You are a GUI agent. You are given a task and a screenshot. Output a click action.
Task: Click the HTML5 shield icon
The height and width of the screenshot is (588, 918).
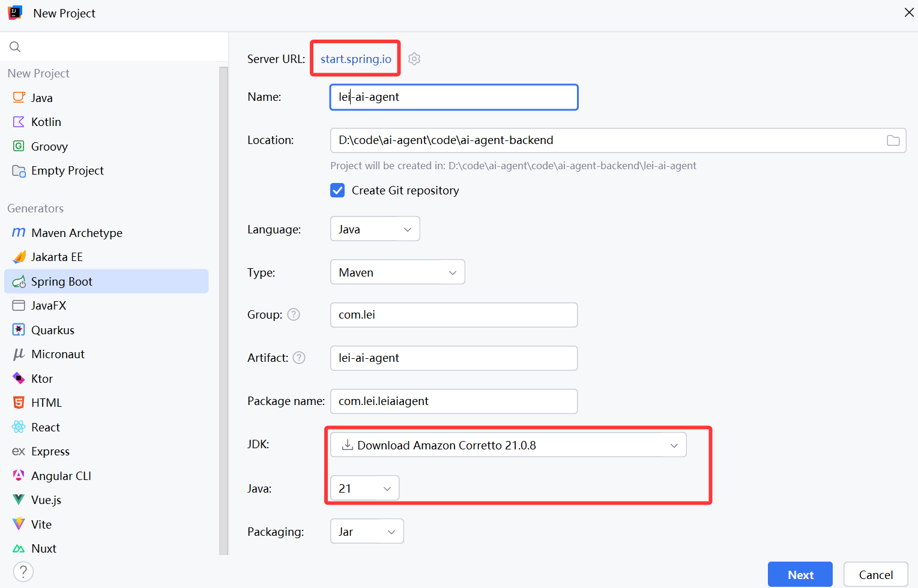[19, 403]
